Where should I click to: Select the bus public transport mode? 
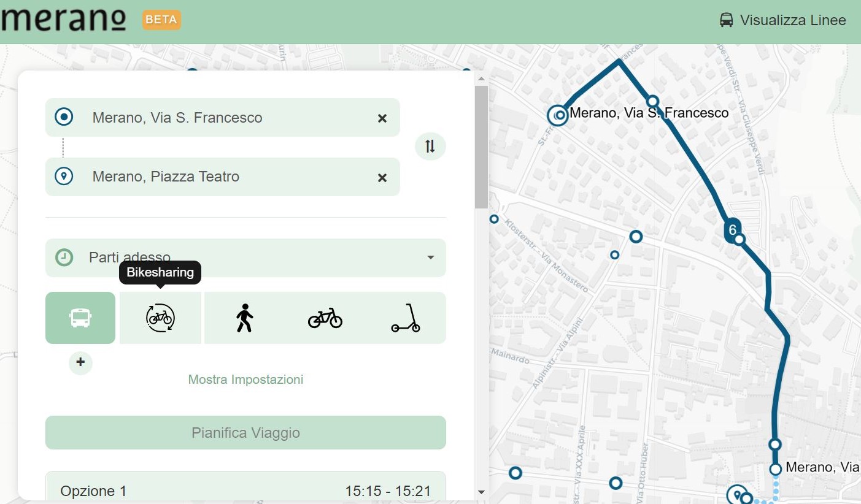coord(80,318)
